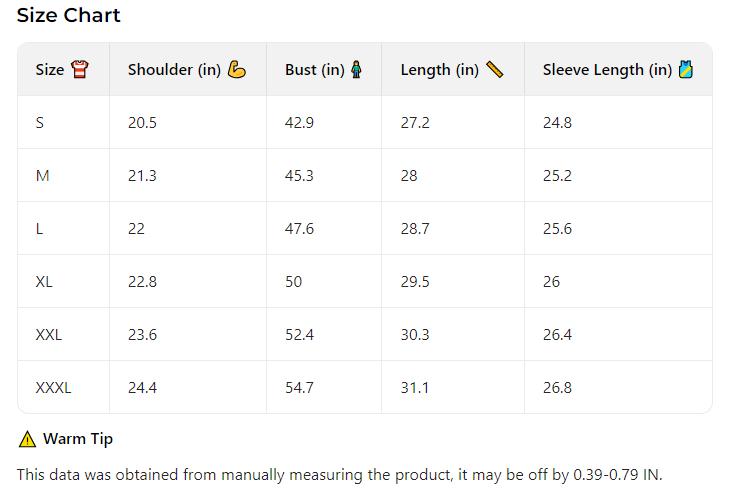The image size is (731, 504).
Task: Click the XXXL size row label
Action: [x=53, y=388]
